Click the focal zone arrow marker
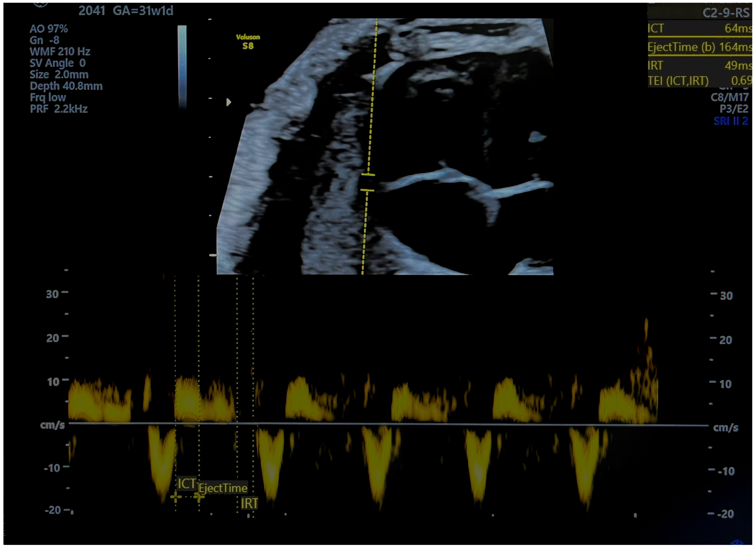The image size is (756, 548). (x=229, y=102)
